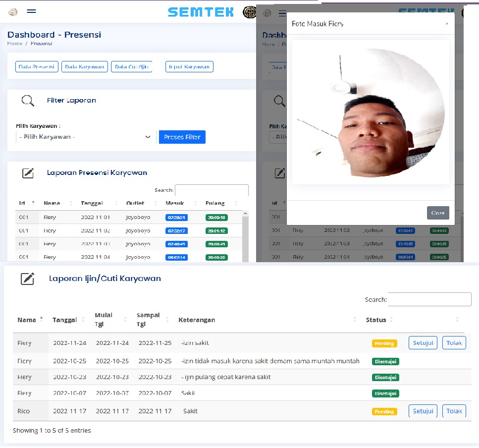Click the 07:28:01 Masuk time badge
Image resolution: width=479 pixels, height=448 pixels.
[x=176, y=218]
